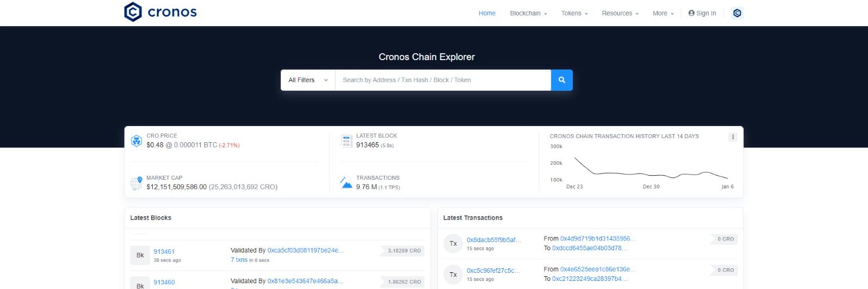Click 0 CRO badge of 0x8dacb55f9b5af transaction
This screenshot has height=289, width=868.
coord(724,239)
